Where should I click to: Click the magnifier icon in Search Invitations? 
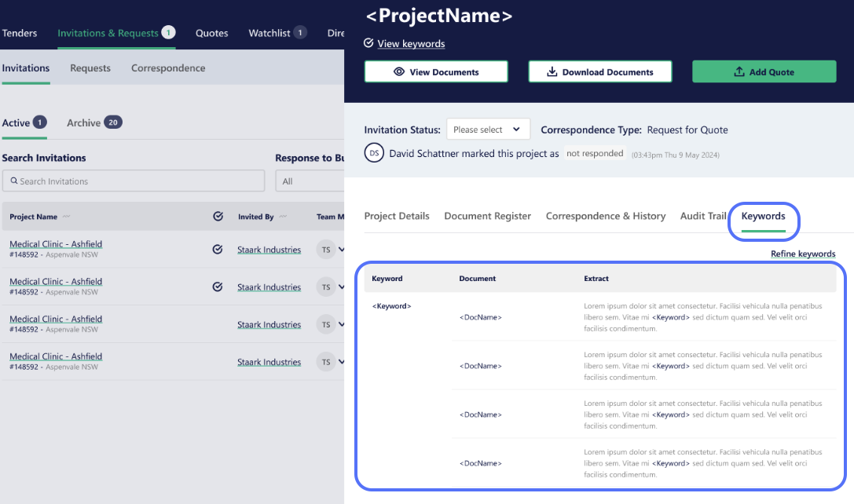(14, 181)
